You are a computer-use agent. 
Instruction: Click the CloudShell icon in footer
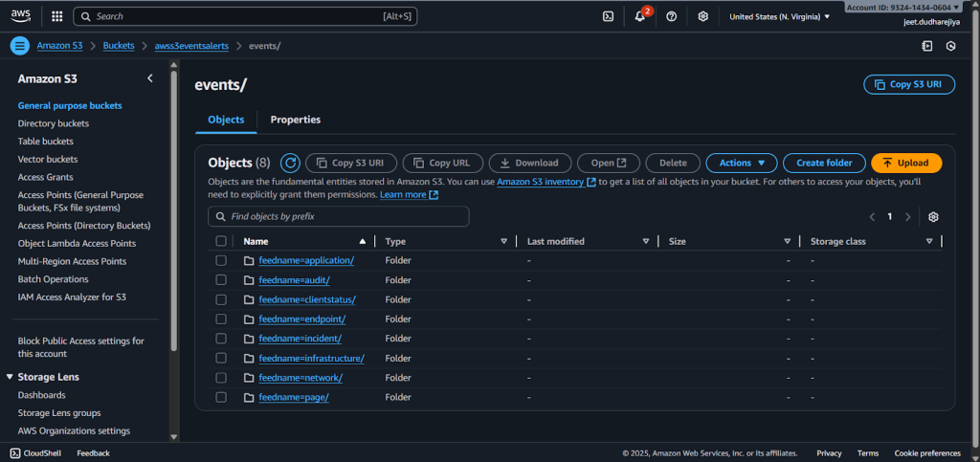point(15,453)
